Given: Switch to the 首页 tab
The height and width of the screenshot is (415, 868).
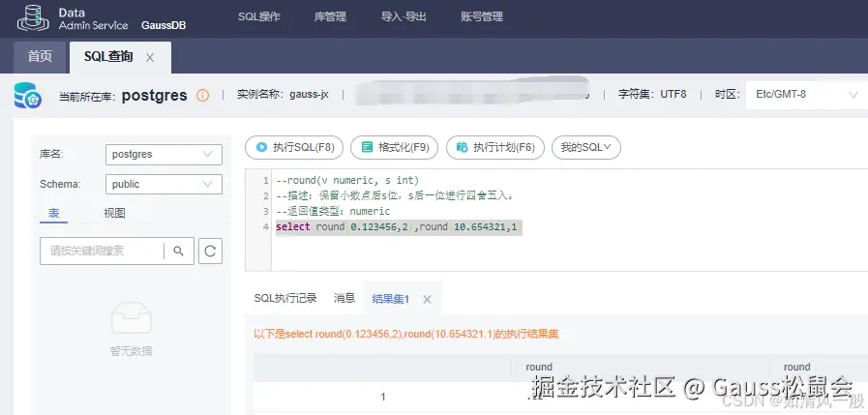Looking at the screenshot, I should coord(40,57).
